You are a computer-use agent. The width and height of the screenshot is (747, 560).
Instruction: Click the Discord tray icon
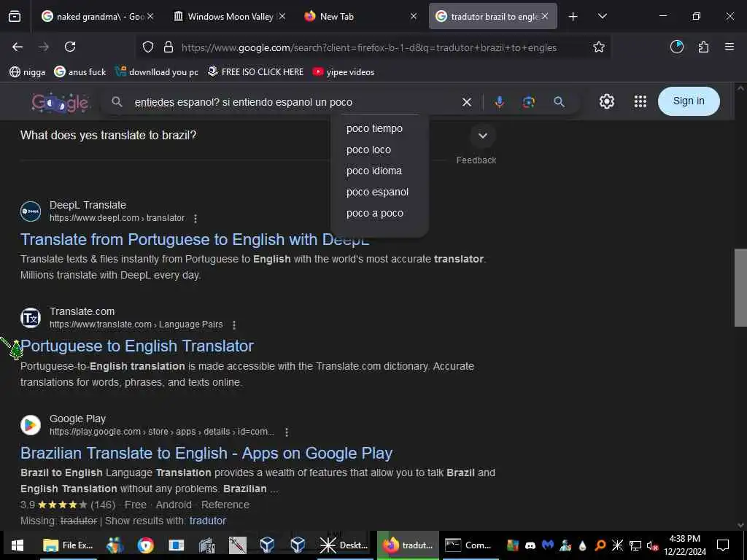click(530, 545)
